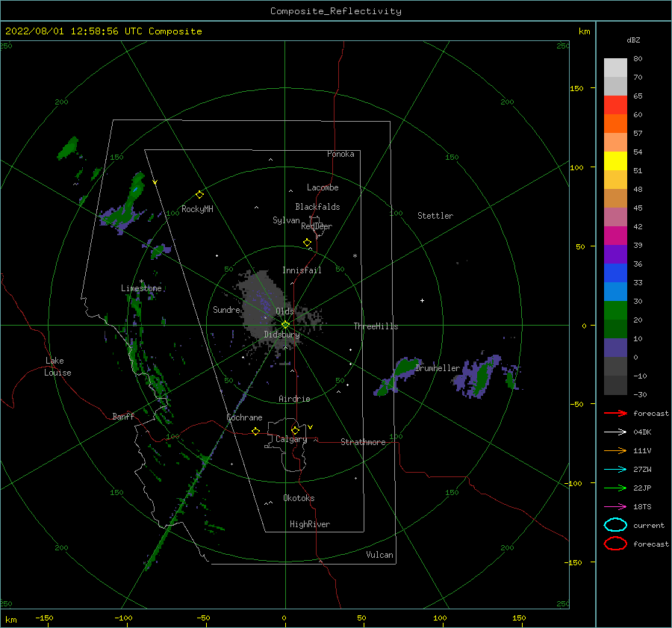Click yellow diamond marker at radar center
672x628 pixels.
(285, 325)
